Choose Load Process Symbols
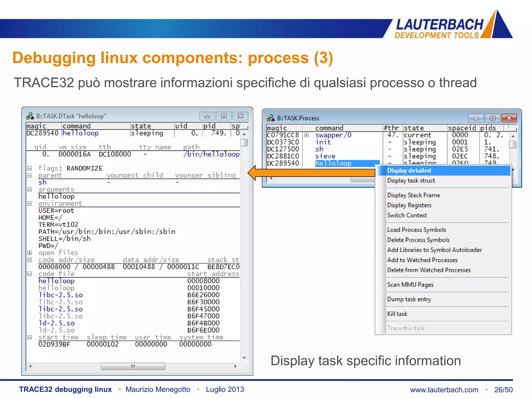The width and height of the screenshot is (532, 399). [x=416, y=230]
